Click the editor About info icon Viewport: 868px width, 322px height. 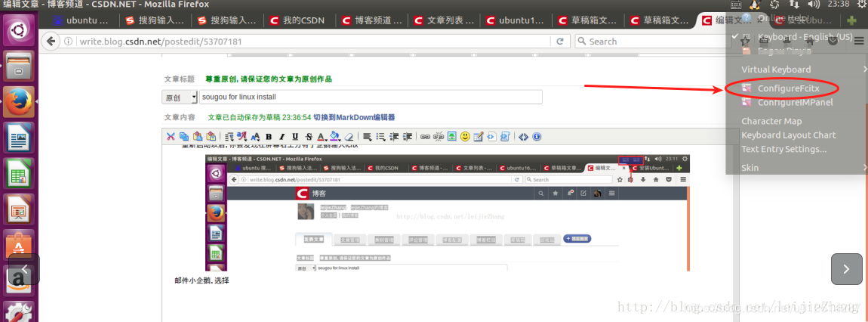(x=537, y=136)
